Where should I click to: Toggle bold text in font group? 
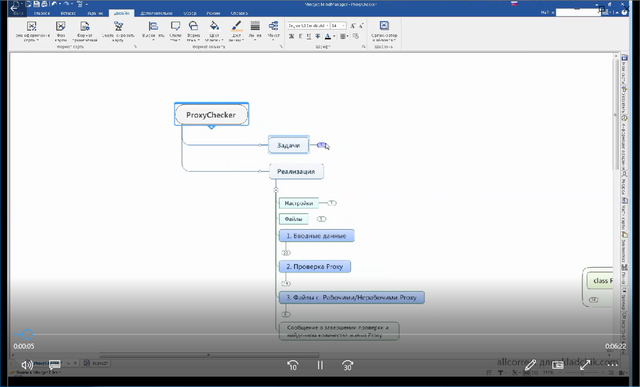click(x=291, y=36)
